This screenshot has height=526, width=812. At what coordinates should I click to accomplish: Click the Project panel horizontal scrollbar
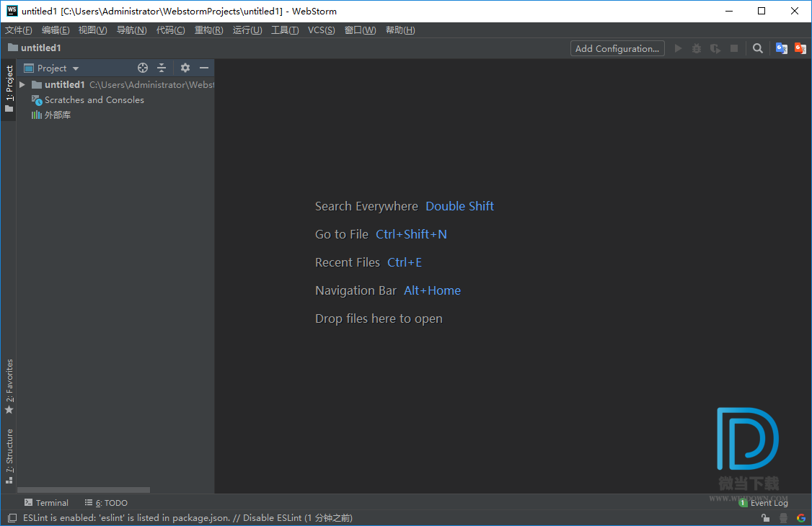click(84, 489)
